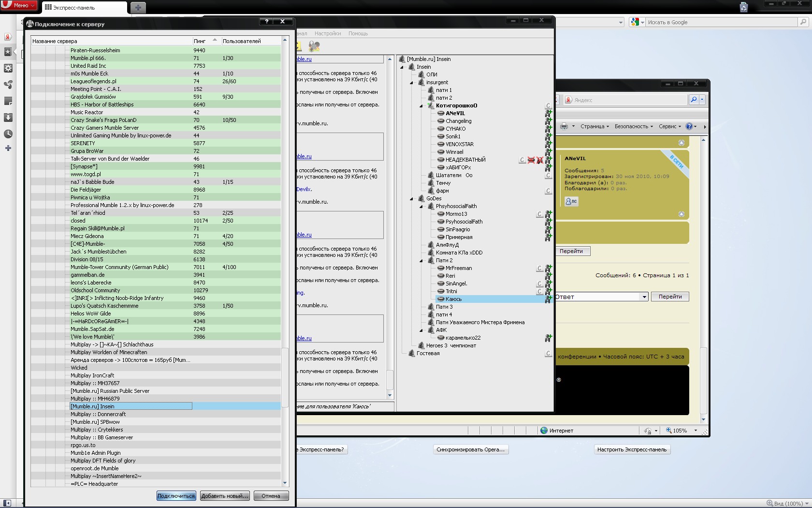Click the printer icon in IE toolbar

click(x=564, y=126)
